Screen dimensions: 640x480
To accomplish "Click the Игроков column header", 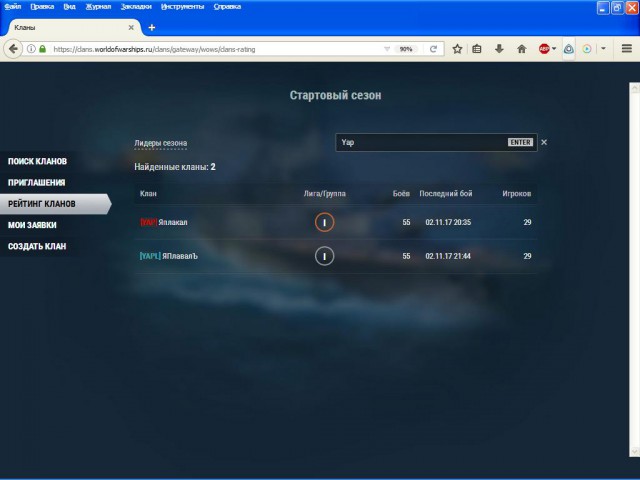I will pyautogui.click(x=517, y=193).
